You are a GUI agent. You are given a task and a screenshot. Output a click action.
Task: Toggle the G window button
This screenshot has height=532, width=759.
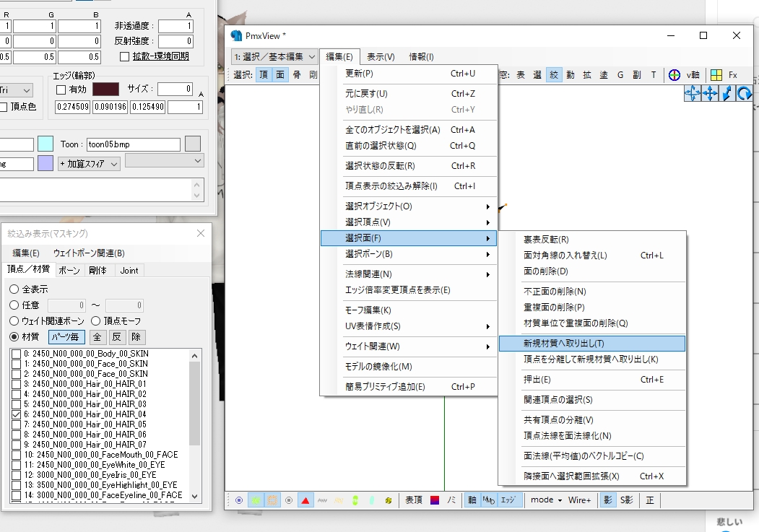click(620, 75)
